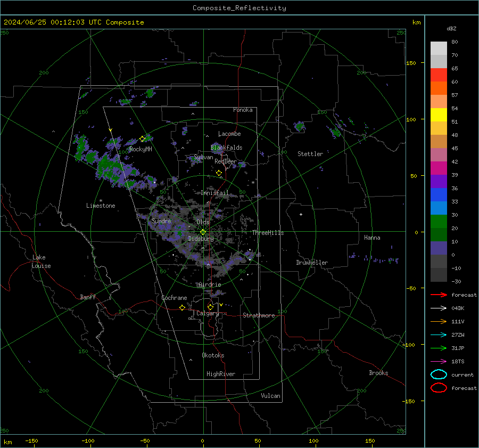
Task: Click the Olds label
Action: point(203,222)
